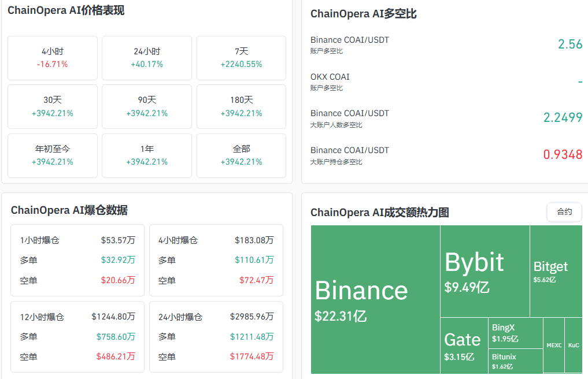588x379 pixels.
Task: Select the 4小时 price performance card
Action: point(53,58)
